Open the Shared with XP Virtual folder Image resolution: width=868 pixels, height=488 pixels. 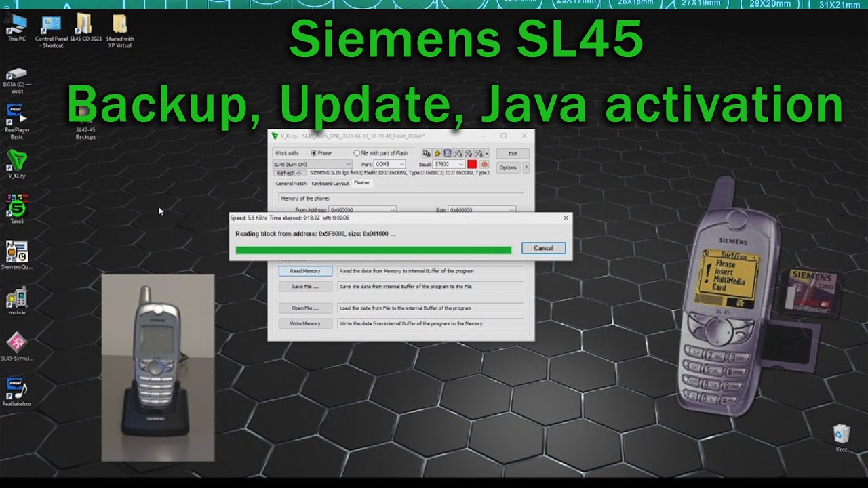[x=119, y=30]
